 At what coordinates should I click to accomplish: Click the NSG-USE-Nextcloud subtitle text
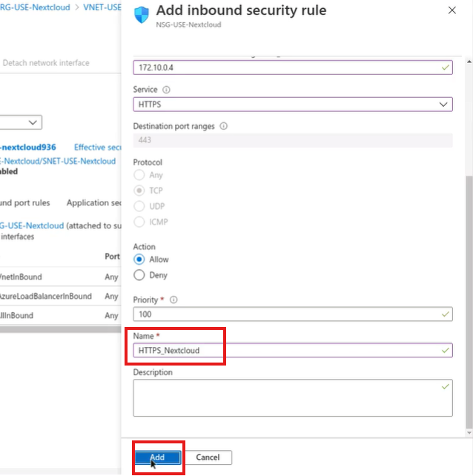pyautogui.click(x=188, y=24)
